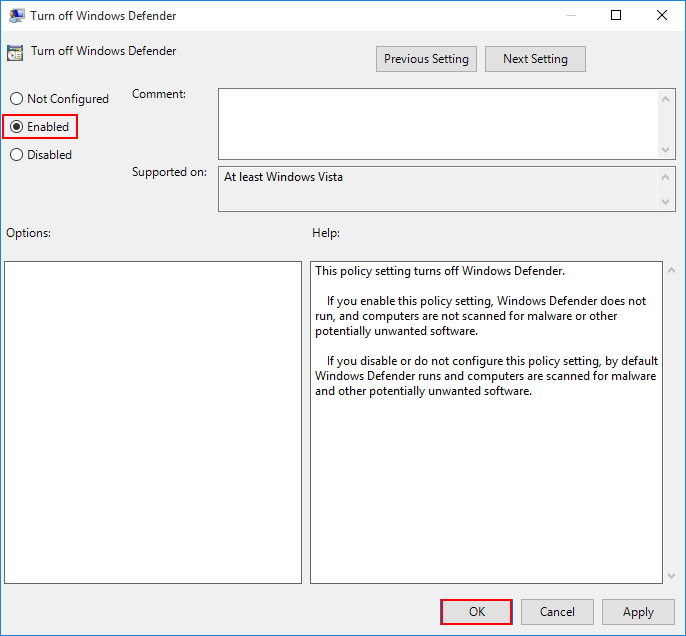Click Cancel to discard changes
The width and height of the screenshot is (686, 636).
(557, 612)
